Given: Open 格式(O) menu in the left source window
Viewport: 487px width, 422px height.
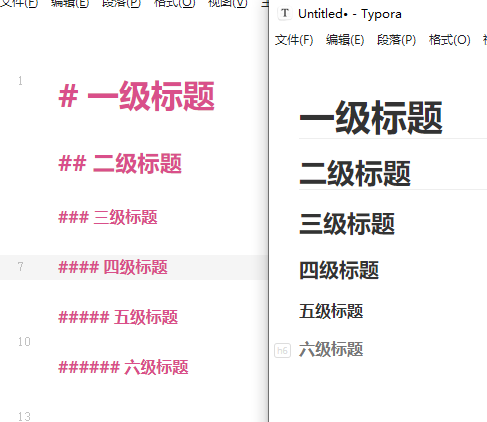Looking at the screenshot, I should point(174,3).
